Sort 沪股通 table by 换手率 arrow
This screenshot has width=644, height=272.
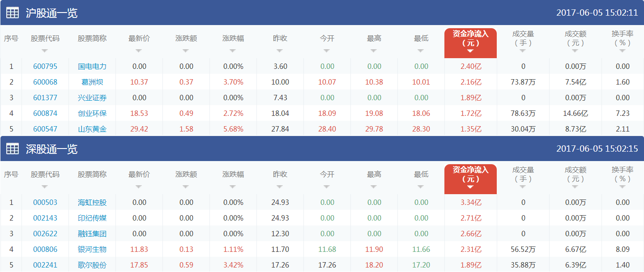pyautogui.click(x=623, y=51)
